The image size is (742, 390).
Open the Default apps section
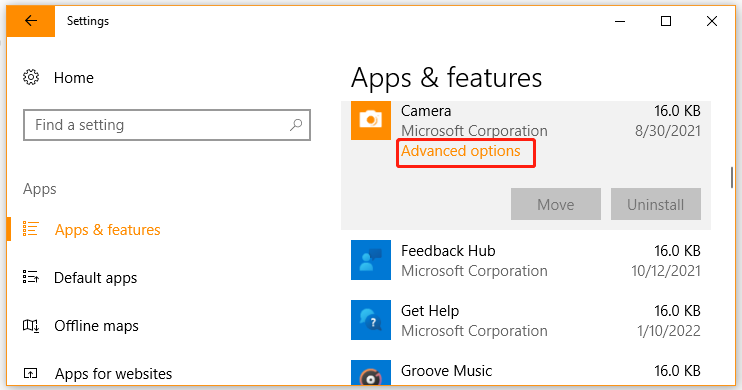(x=96, y=278)
